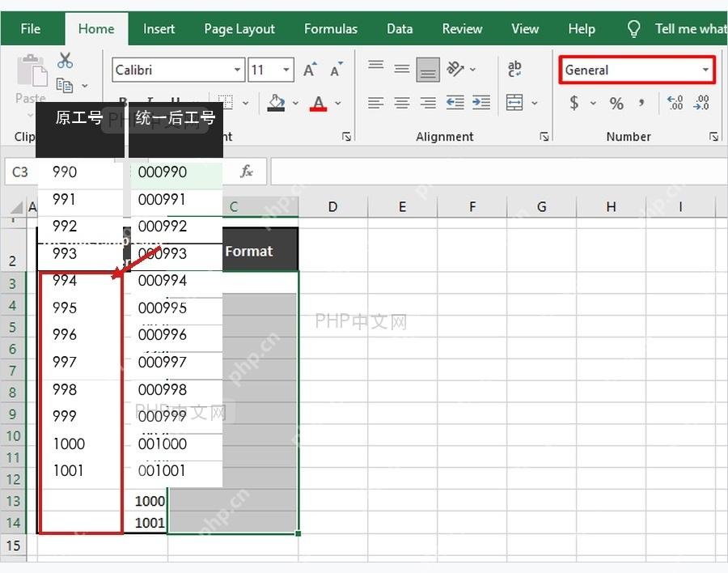Click the cell showing 001001
728x573 pixels.
point(176,471)
